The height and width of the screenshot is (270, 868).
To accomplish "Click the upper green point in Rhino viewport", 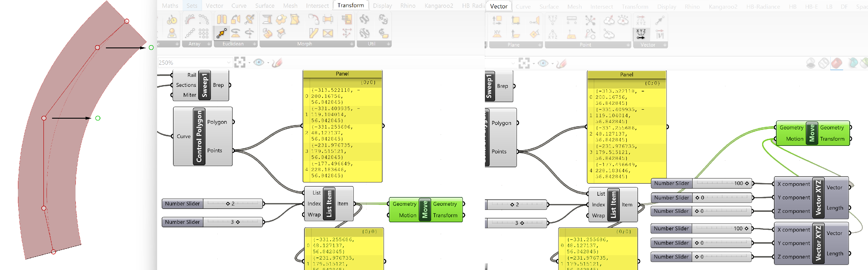I will click(x=151, y=47).
